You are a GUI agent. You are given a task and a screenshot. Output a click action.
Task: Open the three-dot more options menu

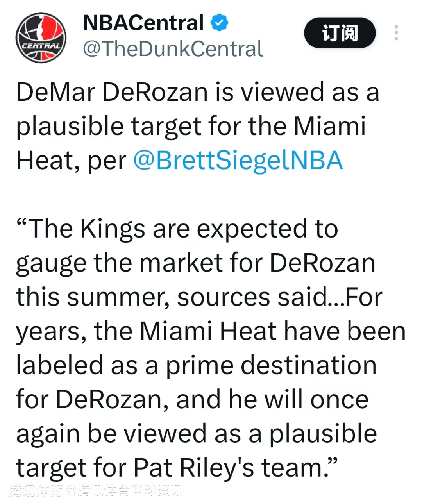(x=396, y=33)
